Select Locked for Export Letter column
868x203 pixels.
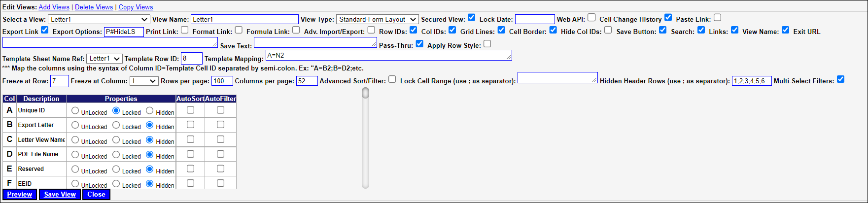(x=116, y=125)
